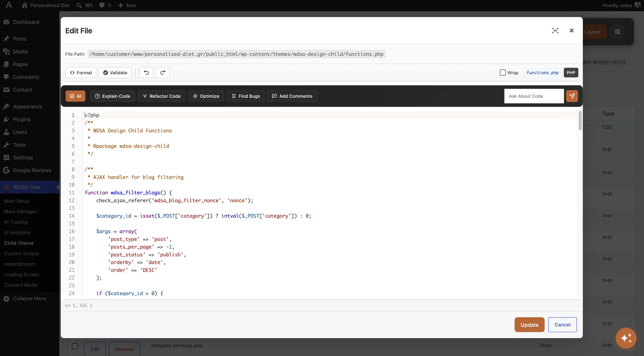Viewport: 644px width, 356px height.
Task: Open comments bubble in admin bar
Action: 105,5
